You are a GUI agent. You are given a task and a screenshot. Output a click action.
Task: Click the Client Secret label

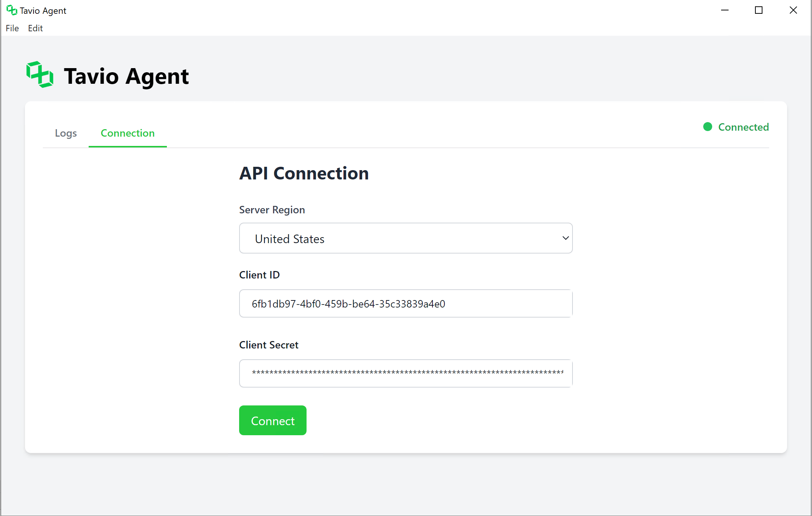pyautogui.click(x=269, y=345)
